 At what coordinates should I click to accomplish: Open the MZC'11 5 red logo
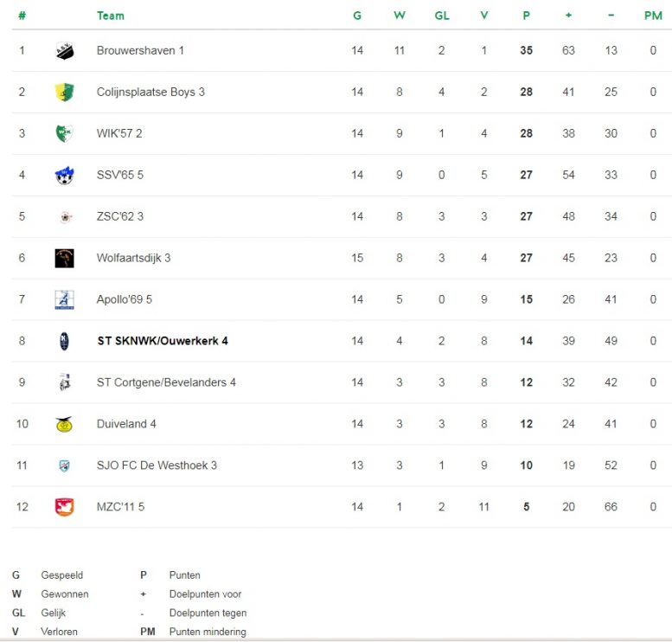tap(65, 507)
